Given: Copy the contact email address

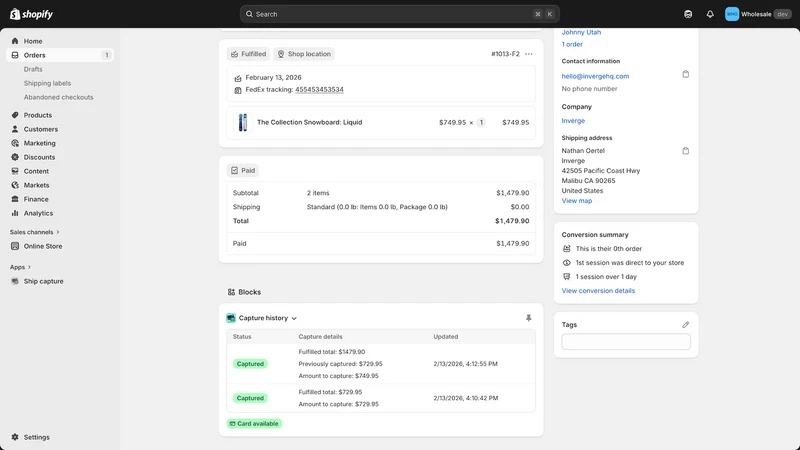Looking at the screenshot, I should [686, 74].
